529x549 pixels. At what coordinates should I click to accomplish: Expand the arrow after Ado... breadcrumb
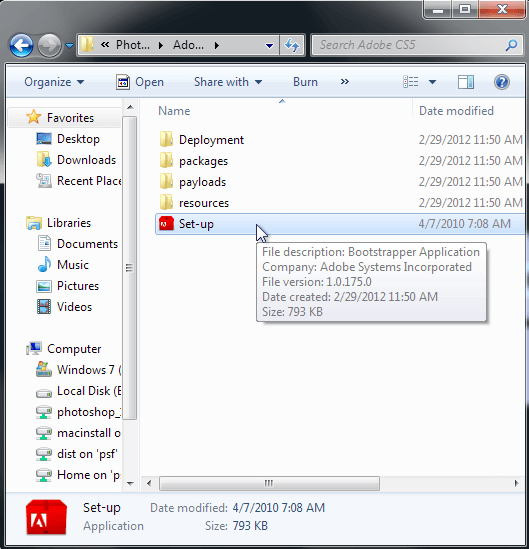[x=217, y=45]
